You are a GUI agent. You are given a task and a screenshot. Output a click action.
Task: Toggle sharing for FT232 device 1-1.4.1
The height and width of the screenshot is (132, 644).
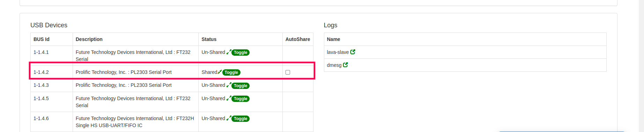pos(240,53)
